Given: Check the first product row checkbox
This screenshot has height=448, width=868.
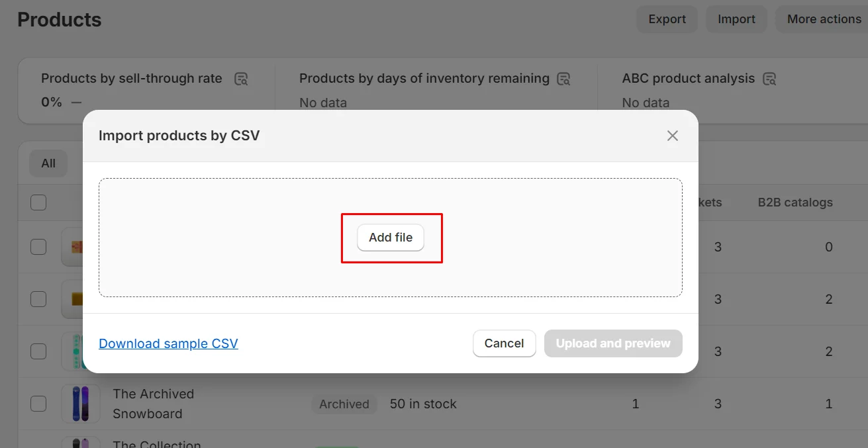Looking at the screenshot, I should pyautogui.click(x=38, y=247).
